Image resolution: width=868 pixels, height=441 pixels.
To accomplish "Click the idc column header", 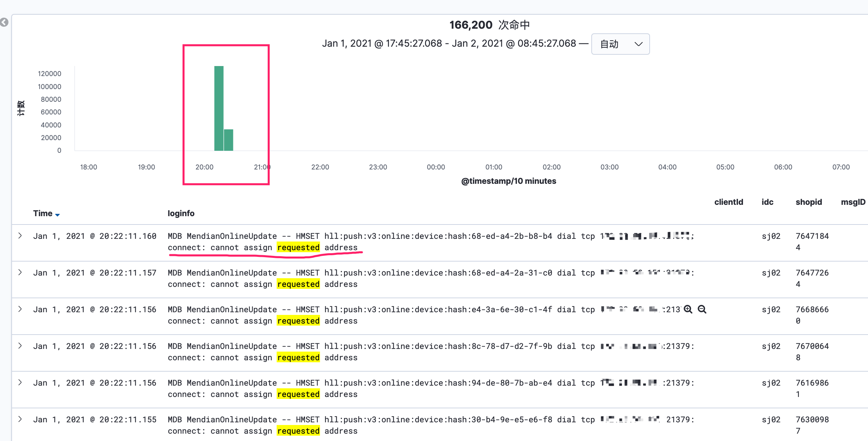I will coord(767,202).
